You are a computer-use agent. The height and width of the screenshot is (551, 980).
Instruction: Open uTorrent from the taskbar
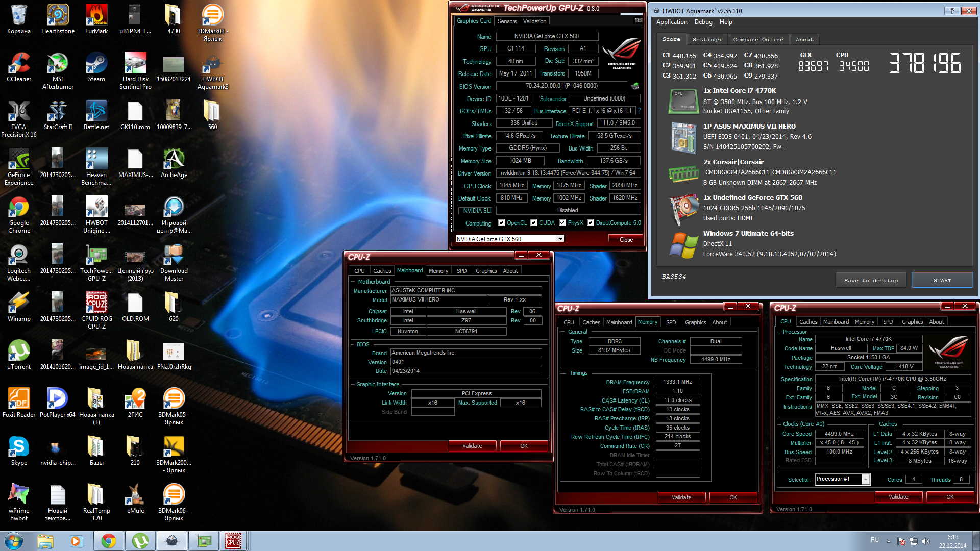pyautogui.click(x=140, y=541)
